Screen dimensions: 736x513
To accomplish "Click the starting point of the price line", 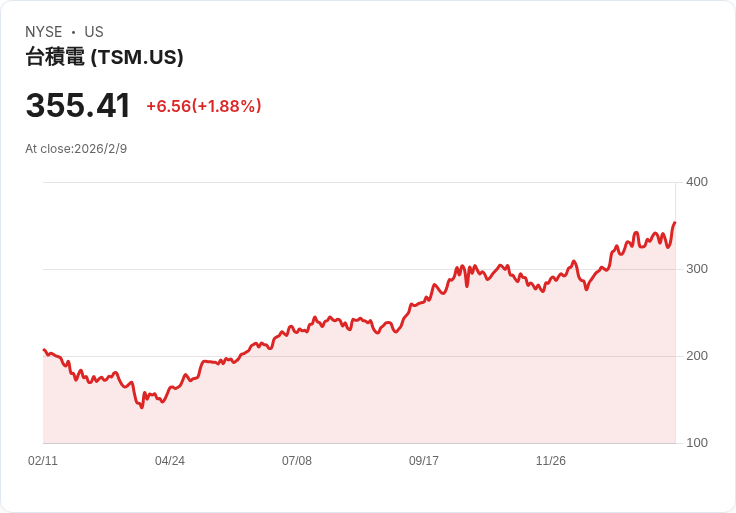I will click(x=44, y=350).
